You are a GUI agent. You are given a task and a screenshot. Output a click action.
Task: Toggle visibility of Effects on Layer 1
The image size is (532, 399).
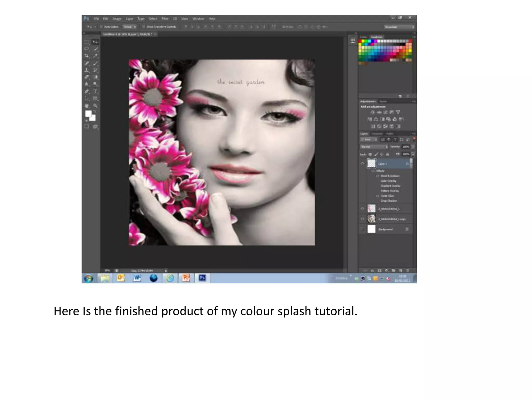pos(373,171)
